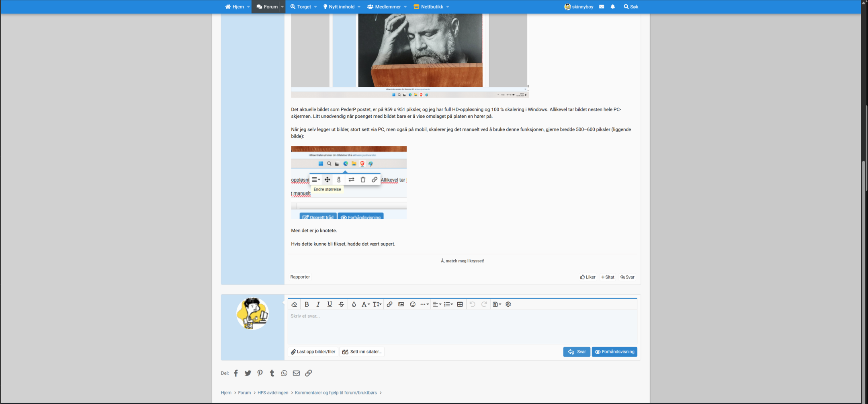The width and height of the screenshot is (868, 404).
Task: Toggle italic formatting in the reply editor
Action: click(x=318, y=304)
